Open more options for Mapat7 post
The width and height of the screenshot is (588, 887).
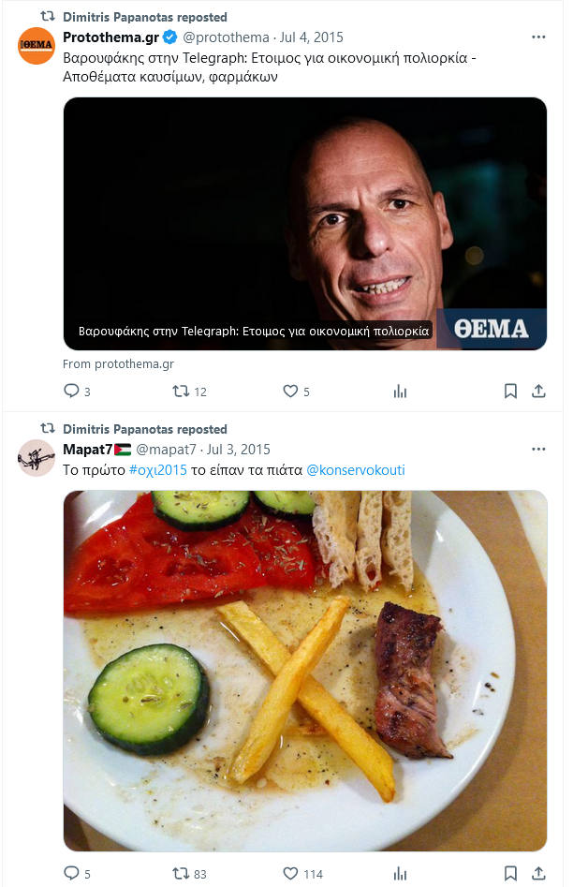point(538,450)
